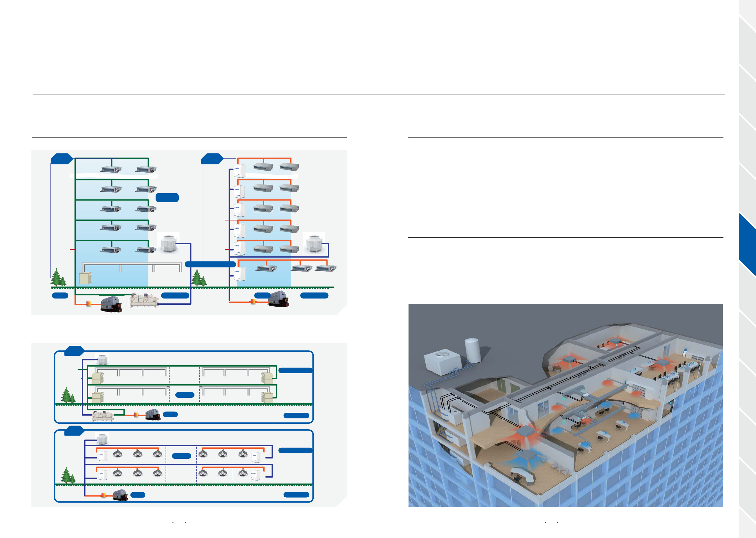The image size is (756, 538).
Task: Click the ground-floor white water-source unit in the orange-piped building
Action: (240, 274)
